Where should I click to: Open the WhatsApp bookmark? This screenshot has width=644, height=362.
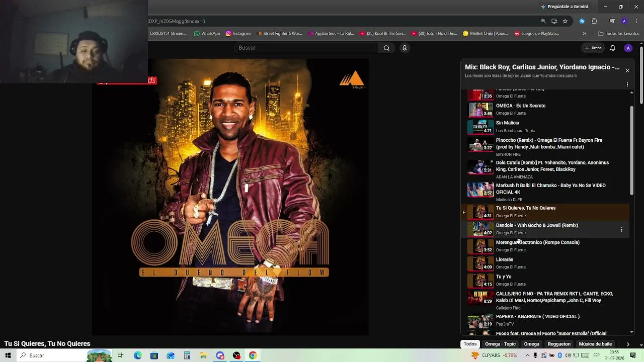tap(207, 34)
